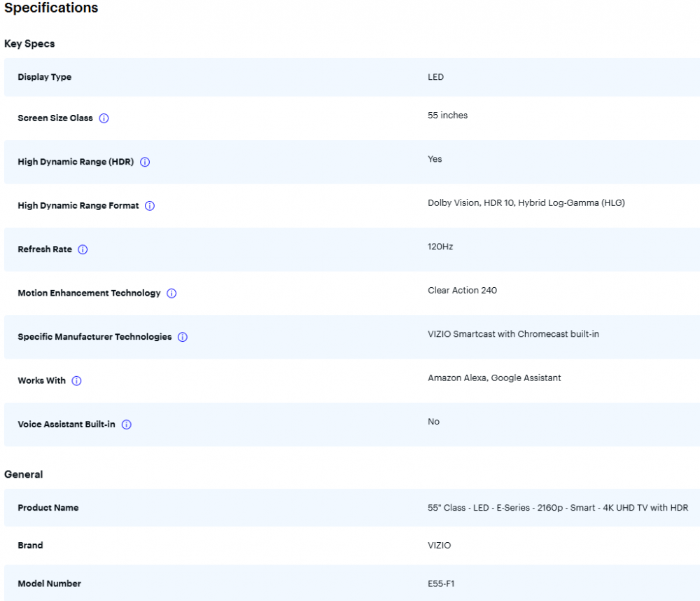Open Motion Enhancement Technology info icon

click(171, 293)
